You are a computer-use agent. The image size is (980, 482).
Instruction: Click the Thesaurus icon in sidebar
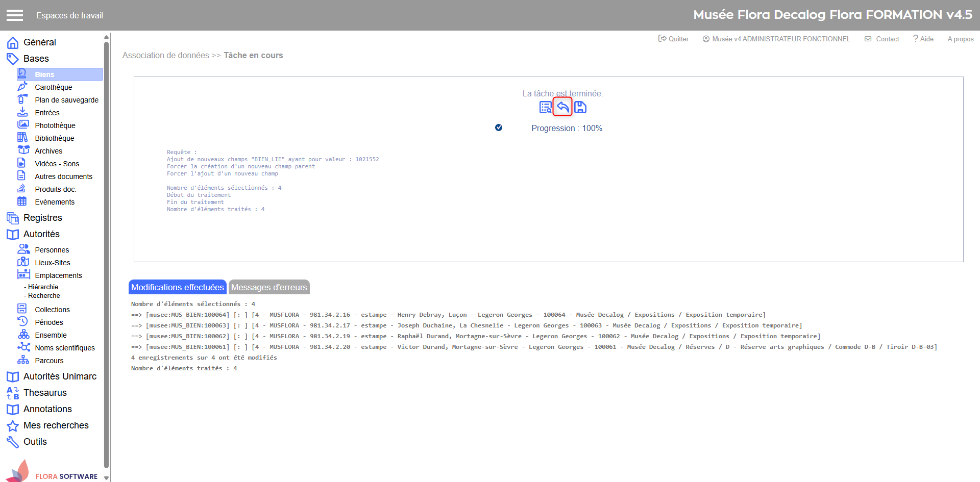tap(13, 393)
